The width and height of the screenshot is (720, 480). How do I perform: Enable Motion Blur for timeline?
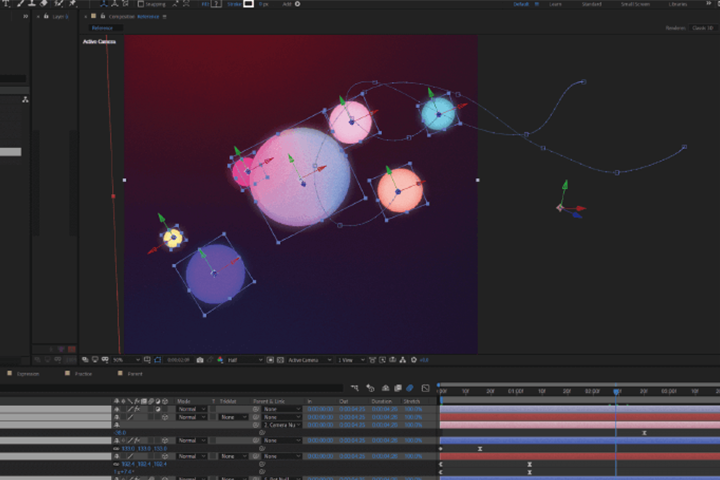pyautogui.click(x=410, y=388)
